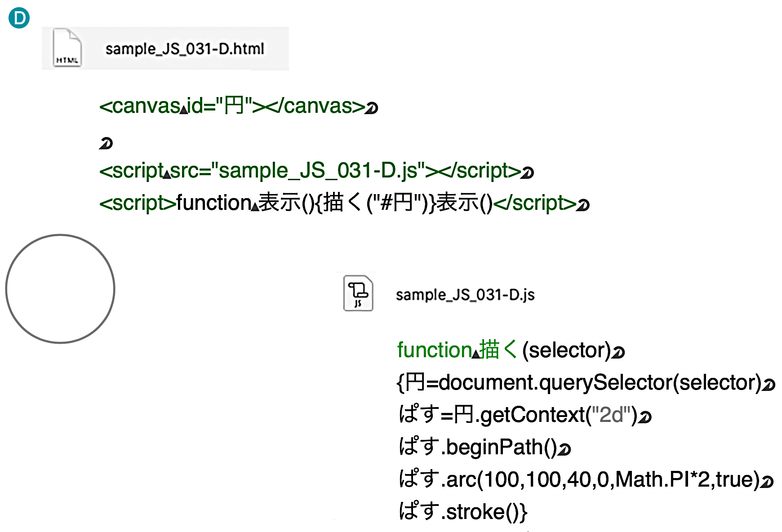Click the Math.PI*2 argument in arc
The width and height of the screenshot is (782, 532).
pyautogui.click(x=662, y=479)
